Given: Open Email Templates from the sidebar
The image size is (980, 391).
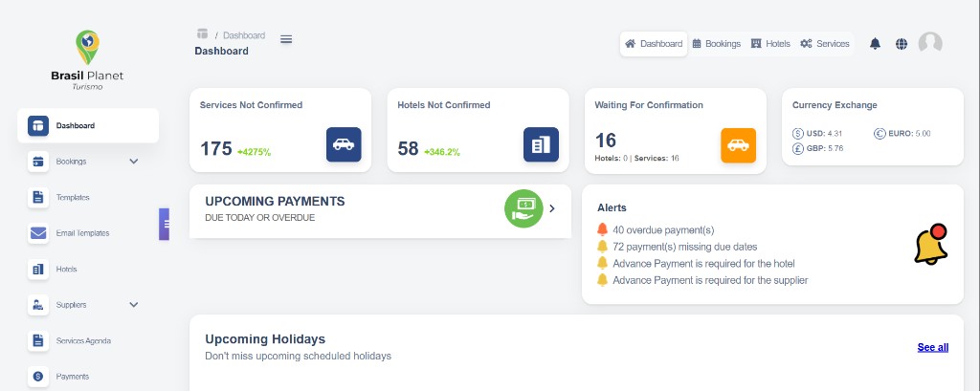Looking at the screenshot, I should pyautogui.click(x=82, y=233).
